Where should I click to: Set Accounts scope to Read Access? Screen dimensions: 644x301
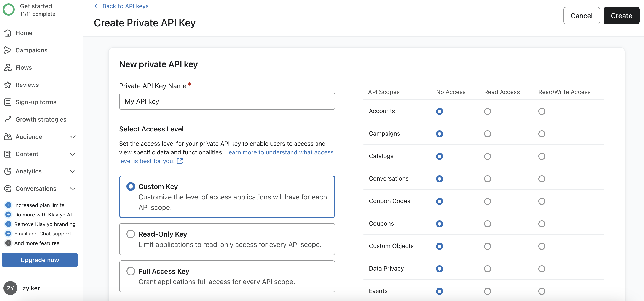pyautogui.click(x=487, y=111)
